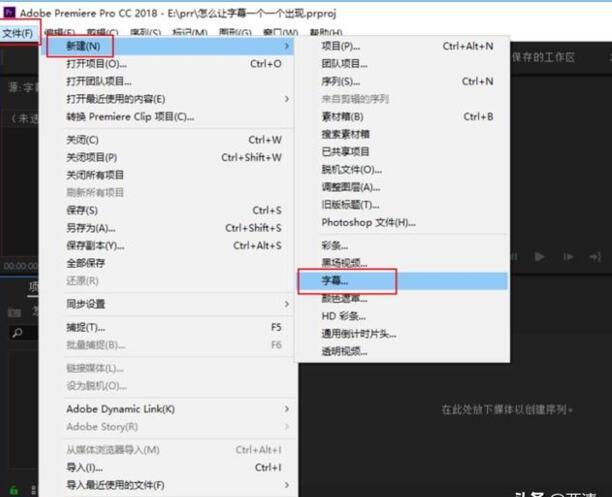Choose 彩条... submenu entry
This screenshot has height=497, width=612.
[403, 246]
